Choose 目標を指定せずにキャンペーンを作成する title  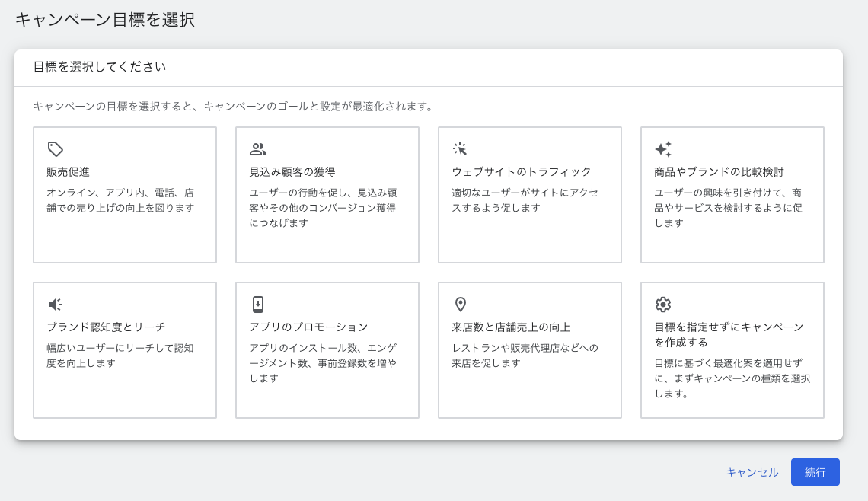728,335
